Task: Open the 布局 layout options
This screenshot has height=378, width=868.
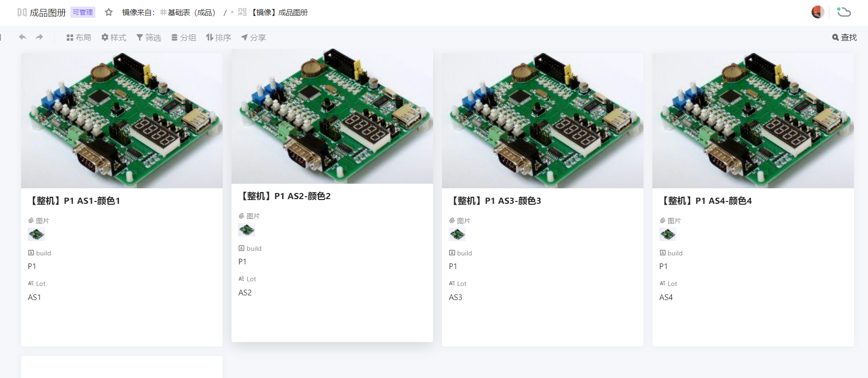Action: [78, 38]
